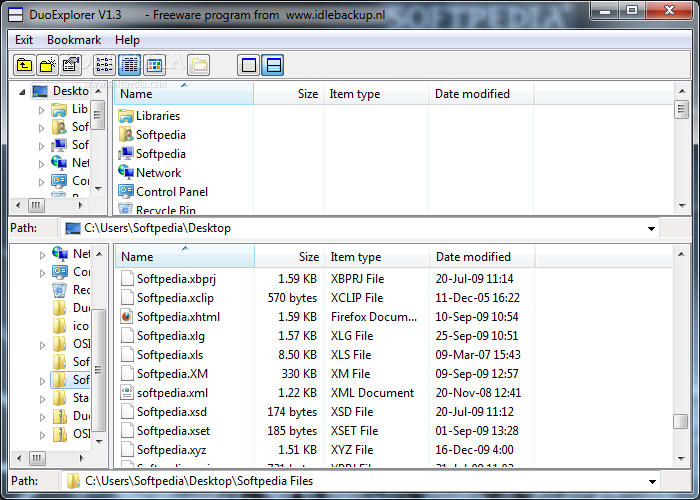Click the file icon next to Softpedia.xbprj
The image size is (700, 500).
coord(127,279)
